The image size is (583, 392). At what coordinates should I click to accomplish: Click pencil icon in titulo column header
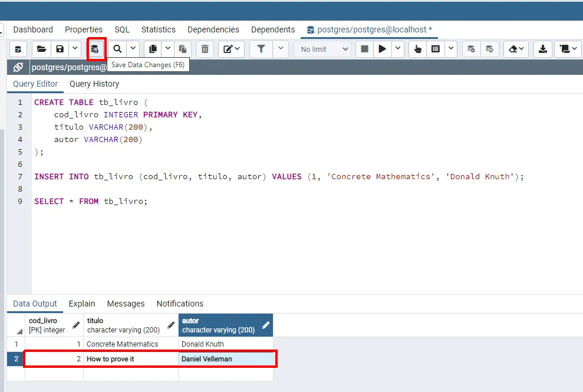(171, 325)
